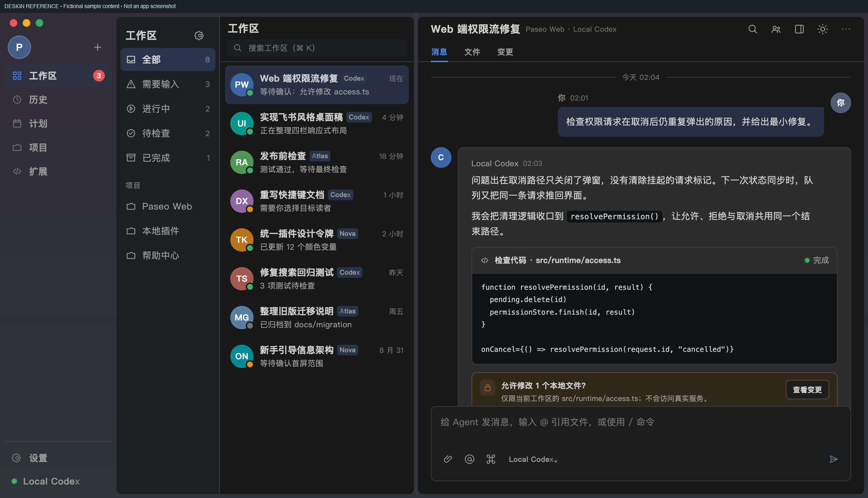This screenshot has height=498, width=868.
Task: Click the TK avatar in the list
Action: (x=242, y=240)
